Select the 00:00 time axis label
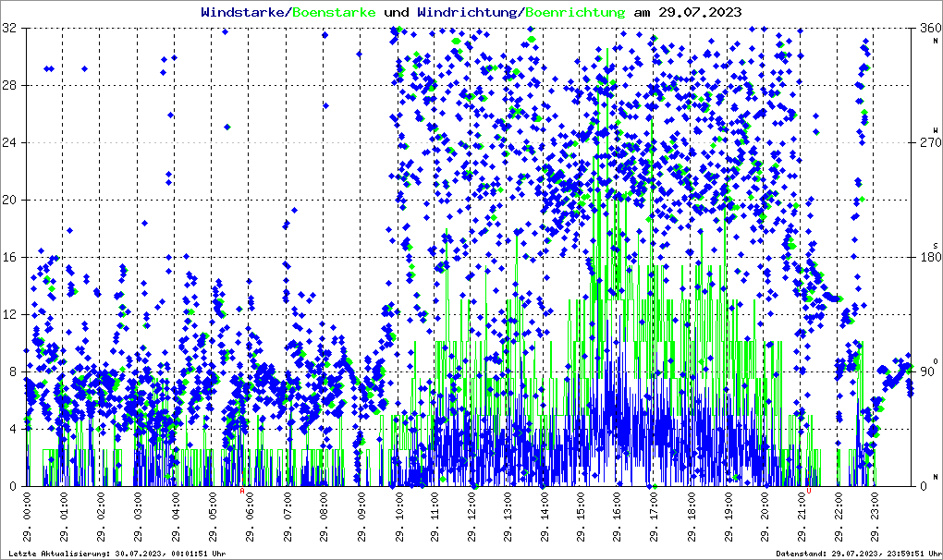This screenshot has width=943, height=560. click(x=28, y=518)
